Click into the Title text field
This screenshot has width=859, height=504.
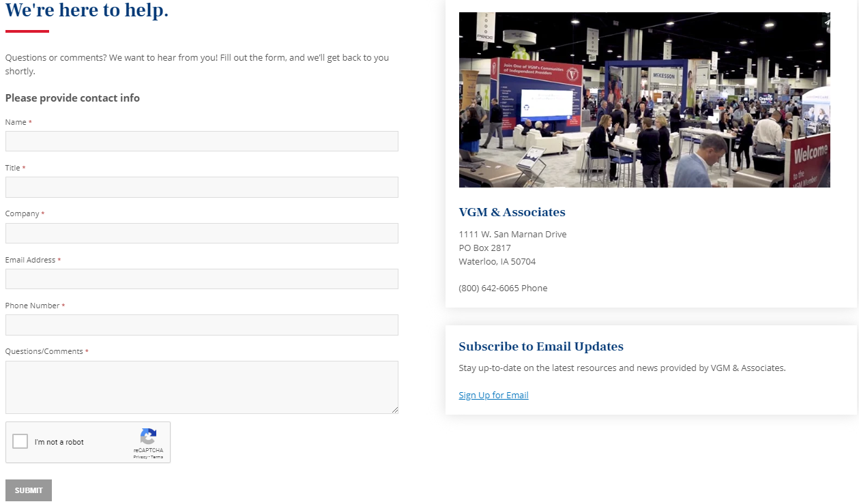201,188
